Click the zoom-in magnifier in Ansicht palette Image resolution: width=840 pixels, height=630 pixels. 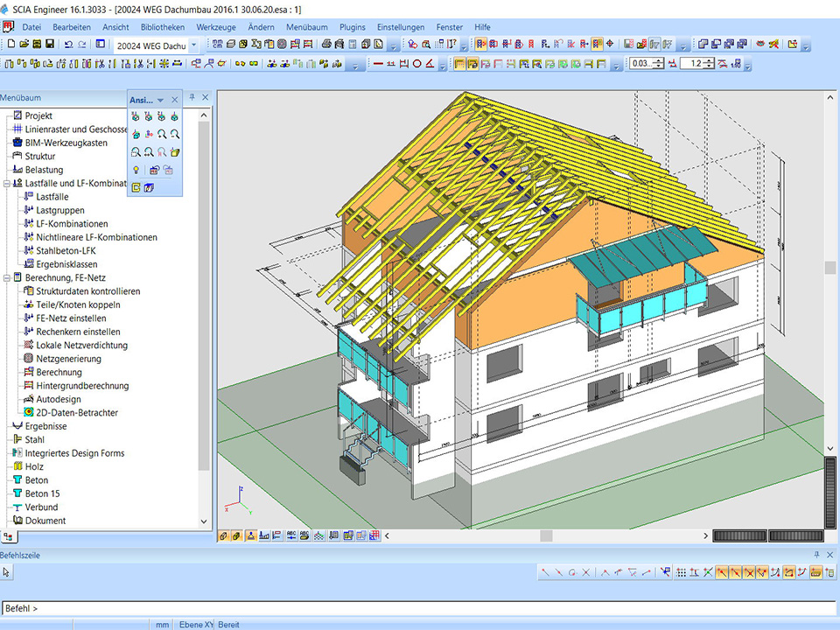(163, 134)
